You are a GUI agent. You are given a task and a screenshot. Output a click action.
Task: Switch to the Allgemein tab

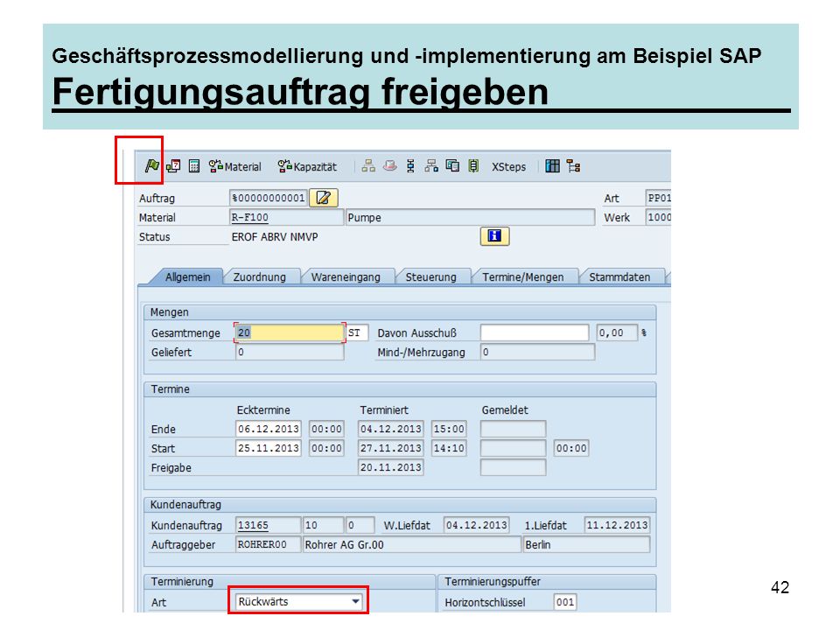(x=187, y=277)
